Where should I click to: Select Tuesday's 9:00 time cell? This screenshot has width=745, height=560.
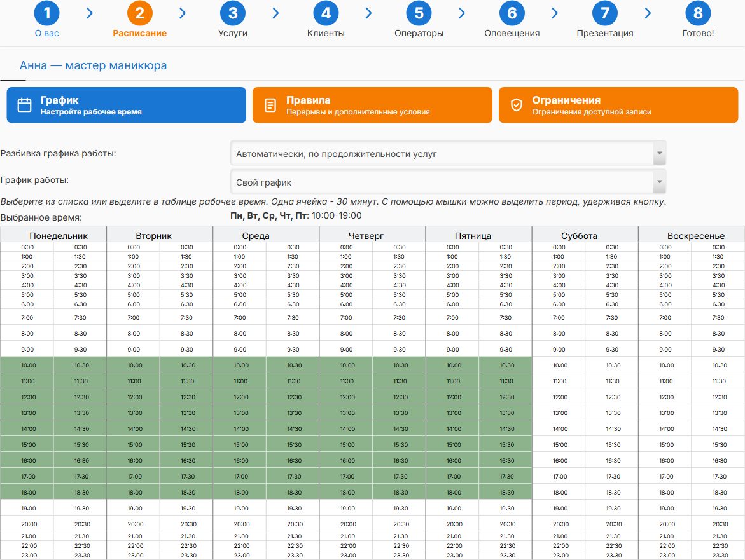(x=134, y=350)
